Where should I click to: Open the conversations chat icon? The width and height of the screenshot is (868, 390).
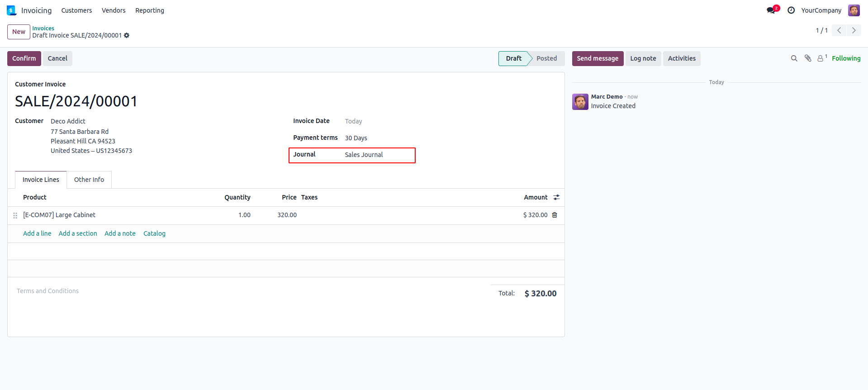click(x=771, y=10)
